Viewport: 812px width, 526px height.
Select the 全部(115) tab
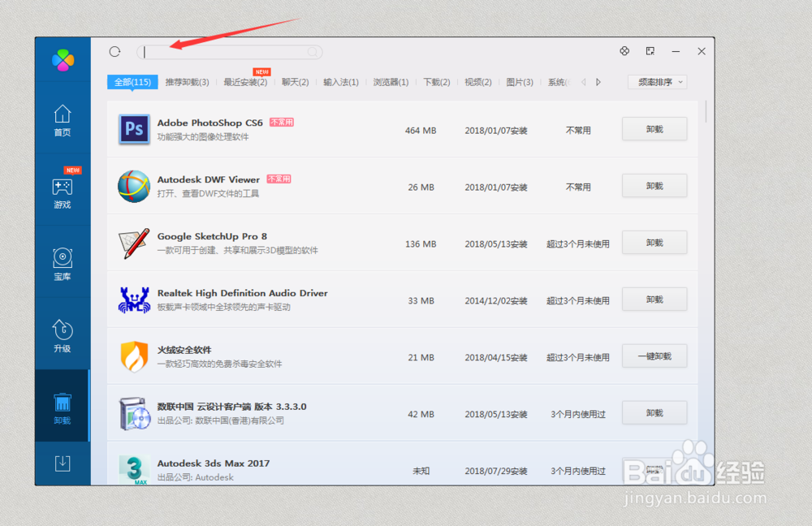pos(132,82)
